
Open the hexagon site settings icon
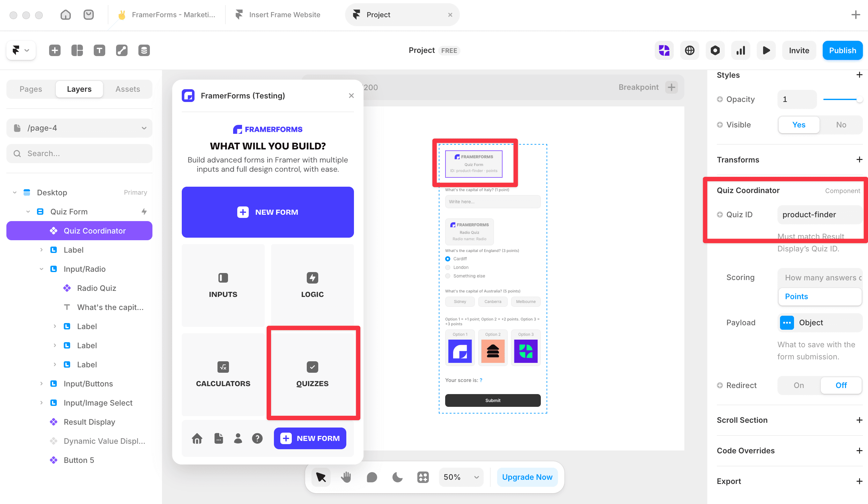pyautogui.click(x=715, y=50)
